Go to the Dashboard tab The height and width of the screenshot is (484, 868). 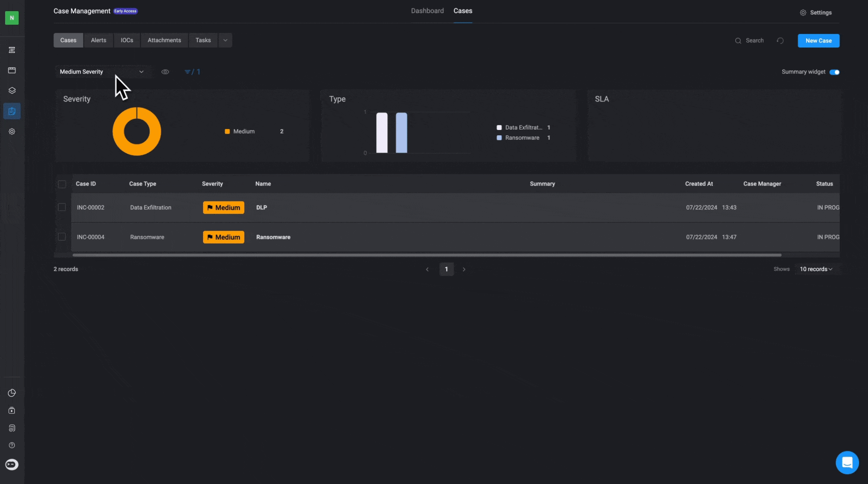coord(427,11)
